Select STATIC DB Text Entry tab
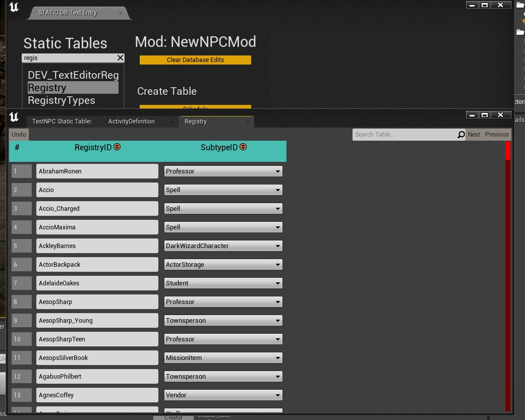Image resolution: width=525 pixels, height=420 pixels. click(67, 13)
